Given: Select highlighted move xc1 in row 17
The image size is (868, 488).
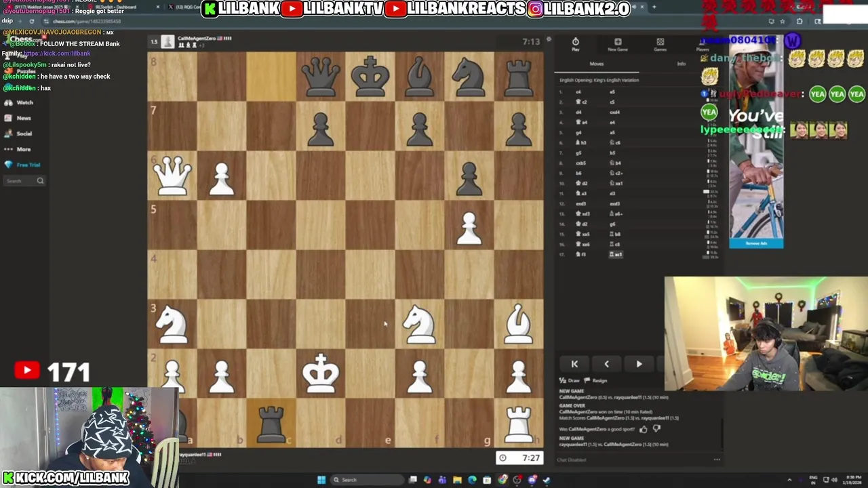Looking at the screenshot, I should coord(616,254).
